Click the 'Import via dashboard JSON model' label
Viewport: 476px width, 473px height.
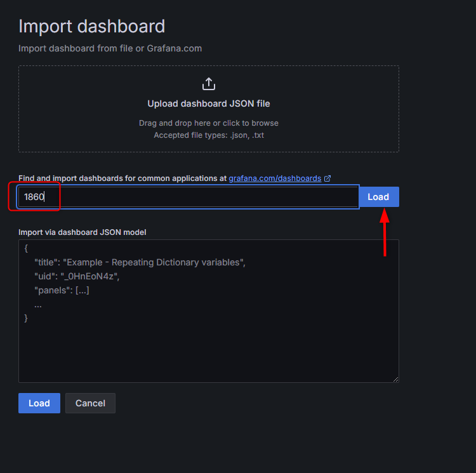(83, 232)
